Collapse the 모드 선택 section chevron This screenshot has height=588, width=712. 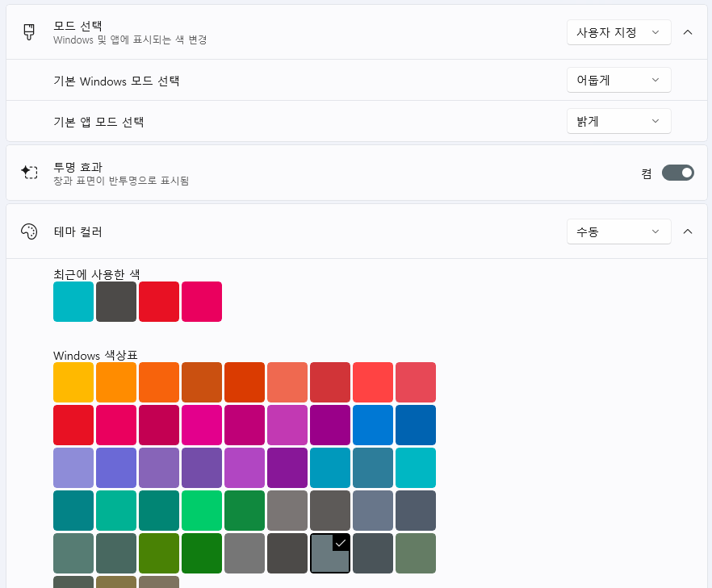pyautogui.click(x=688, y=32)
